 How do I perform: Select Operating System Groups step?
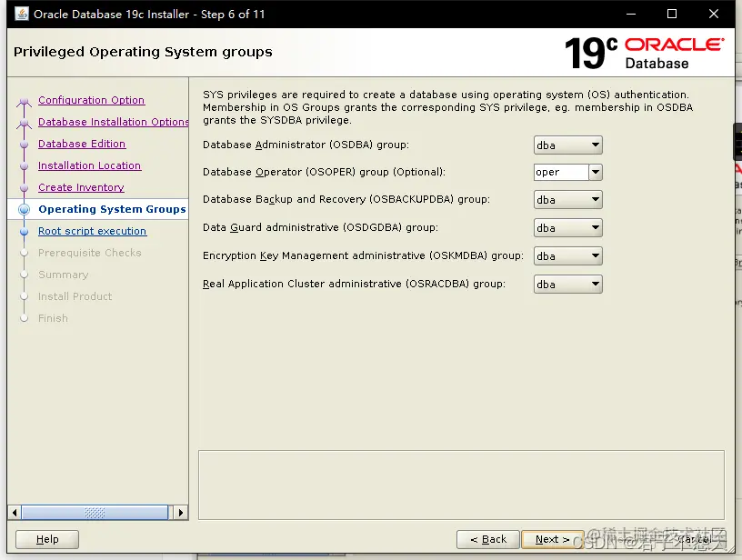click(112, 209)
